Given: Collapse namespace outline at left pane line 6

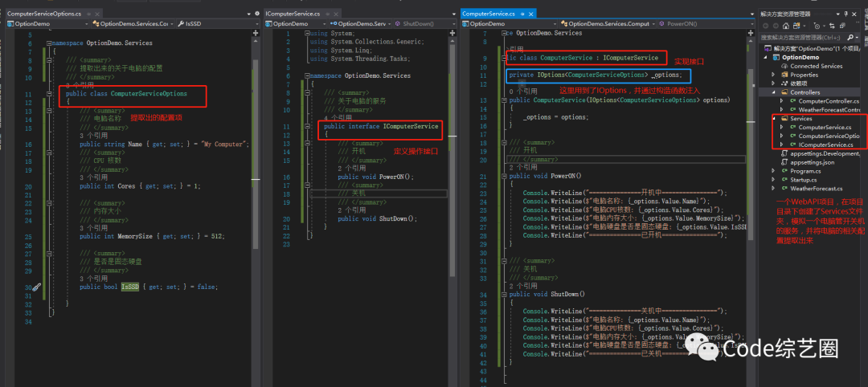Looking at the screenshot, I should tap(49, 43).
